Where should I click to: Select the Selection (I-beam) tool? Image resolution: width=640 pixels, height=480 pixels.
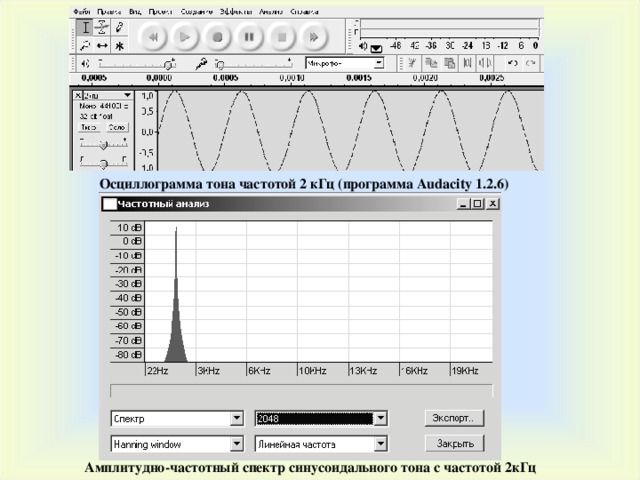point(85,28)
